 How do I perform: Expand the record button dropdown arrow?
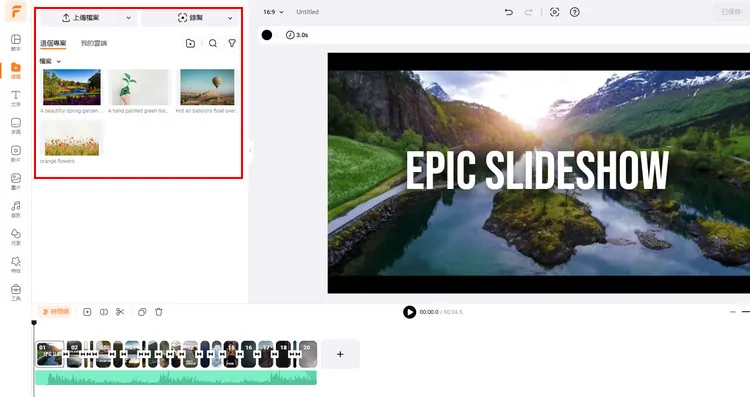click(x=230, y=18)
